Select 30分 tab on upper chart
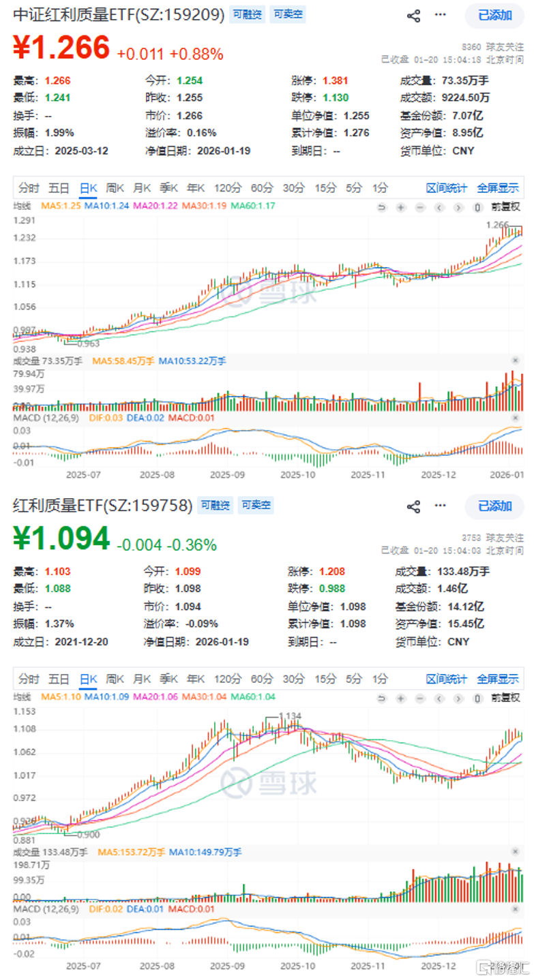Screen dimensions: 534x980 click(x=293, y=188)
